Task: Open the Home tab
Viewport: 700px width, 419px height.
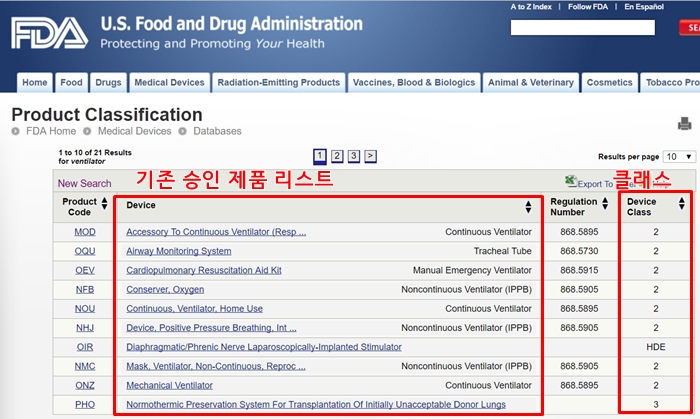Action: pos(35,83)
